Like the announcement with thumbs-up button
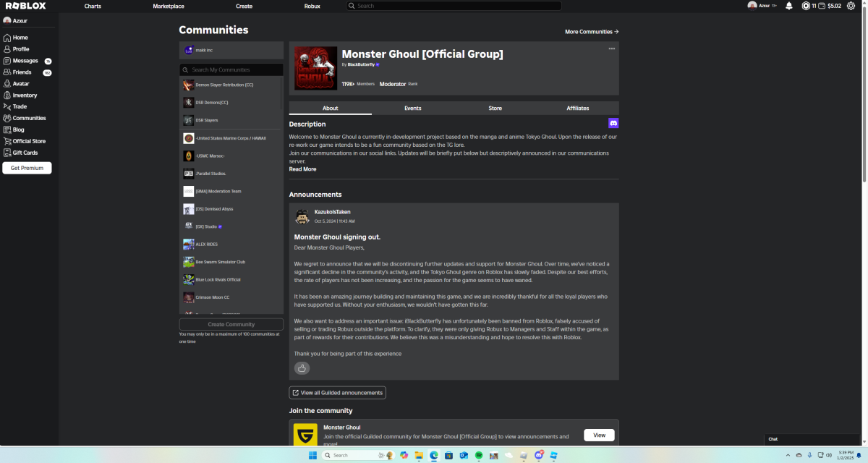The width and height of the screenshot is (868, 463). coord(302,368)
